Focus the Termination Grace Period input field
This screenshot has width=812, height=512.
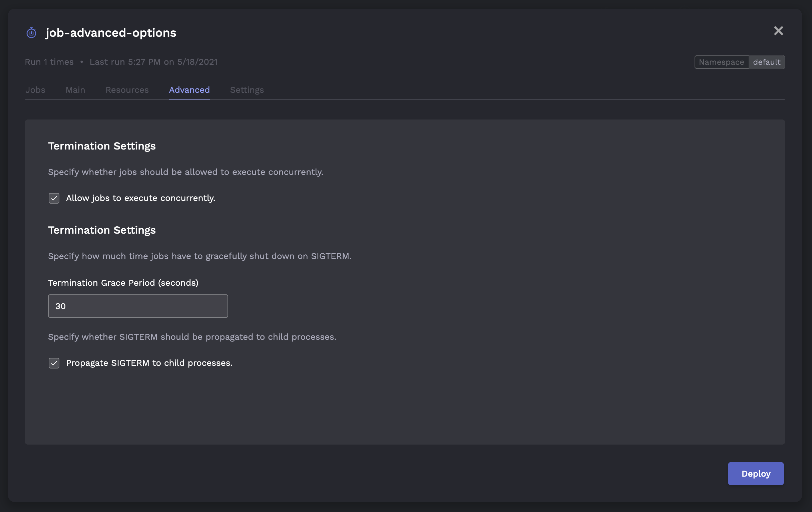pyautogui.click(x=138, y=306)
